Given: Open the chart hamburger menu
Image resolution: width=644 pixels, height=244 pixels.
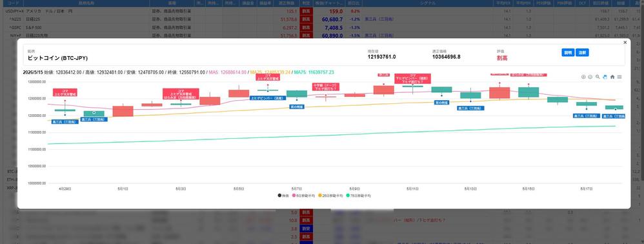Looking at the screenshot, I should point(619,77).
